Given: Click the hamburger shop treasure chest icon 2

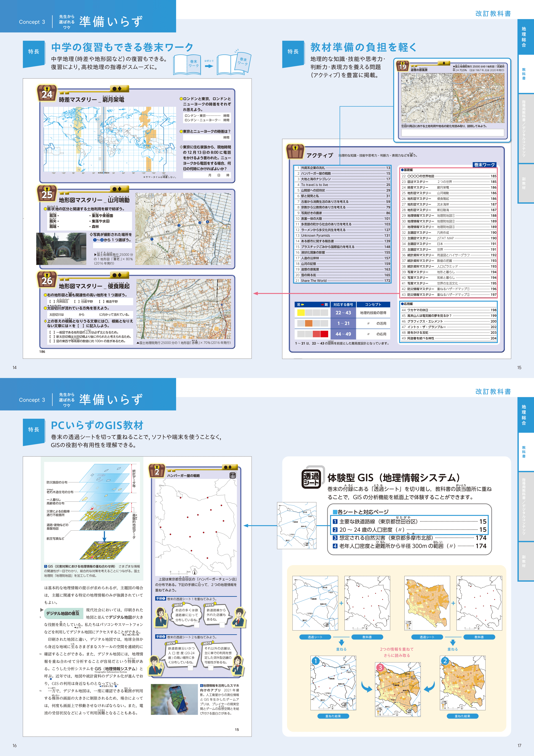Looking at the screenshot, I should [x=157, y=471].
